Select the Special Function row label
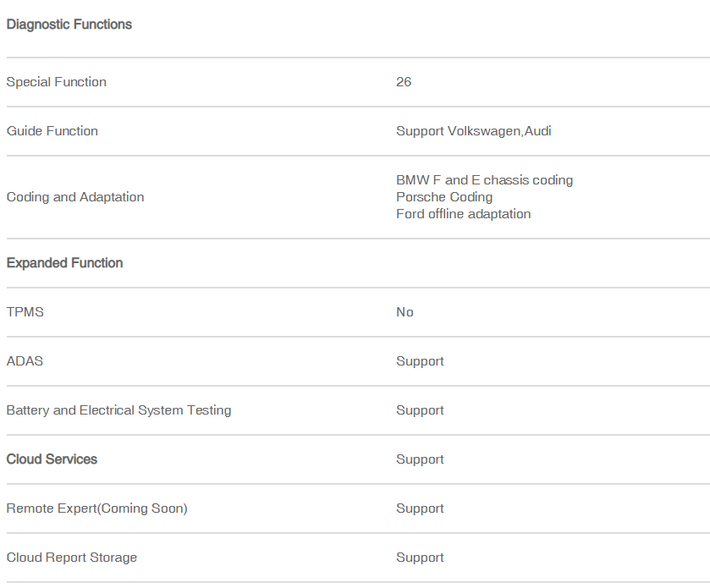Viewport: 710px width, 588px height. 56,82
